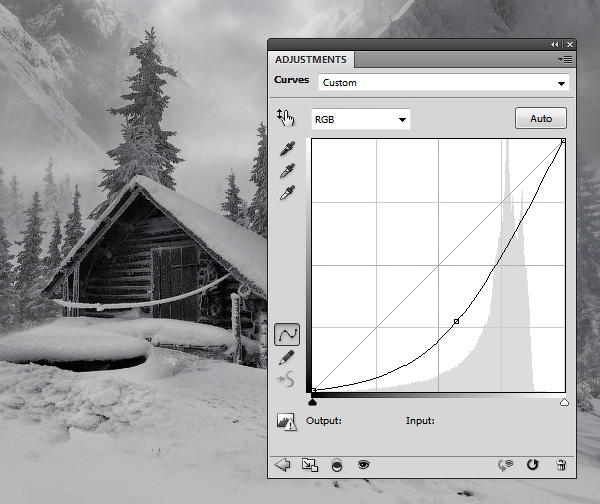Delete this adjustment layer with trash icon
The width and height of the screenshot is (600, 504).
tap(561, 465)
